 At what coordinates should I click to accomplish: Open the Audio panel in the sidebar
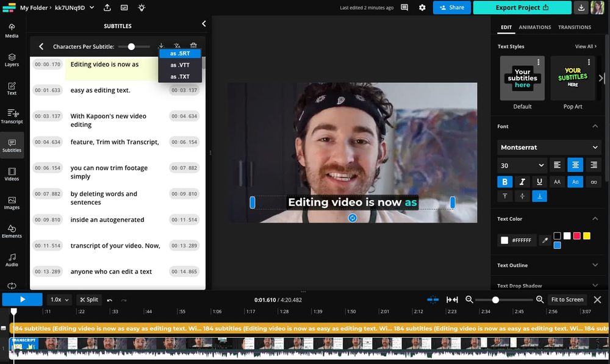(x=12, y=260)
